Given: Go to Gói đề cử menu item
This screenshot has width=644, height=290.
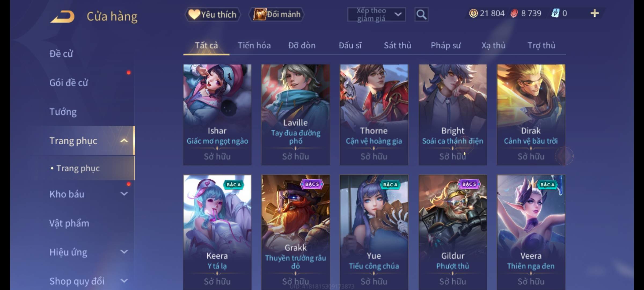Looking at the screenshot, I should tap(69, 83).
